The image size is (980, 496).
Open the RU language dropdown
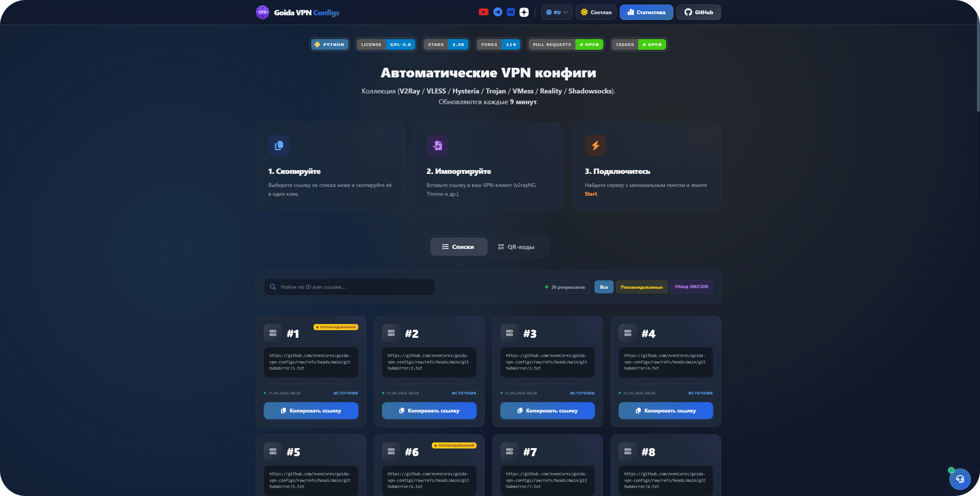[x=557, y=12]
